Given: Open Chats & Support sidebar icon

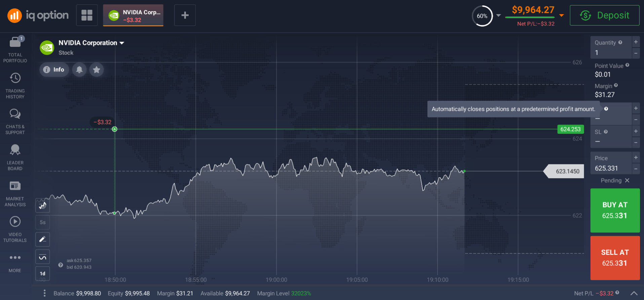Looking at the screenshot, I should coord(15,114).
